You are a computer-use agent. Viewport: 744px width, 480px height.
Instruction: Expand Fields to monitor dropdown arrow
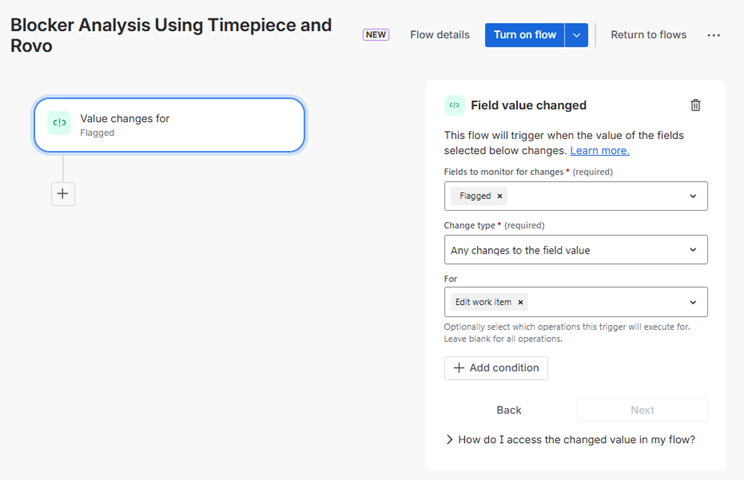click(693, 196)
